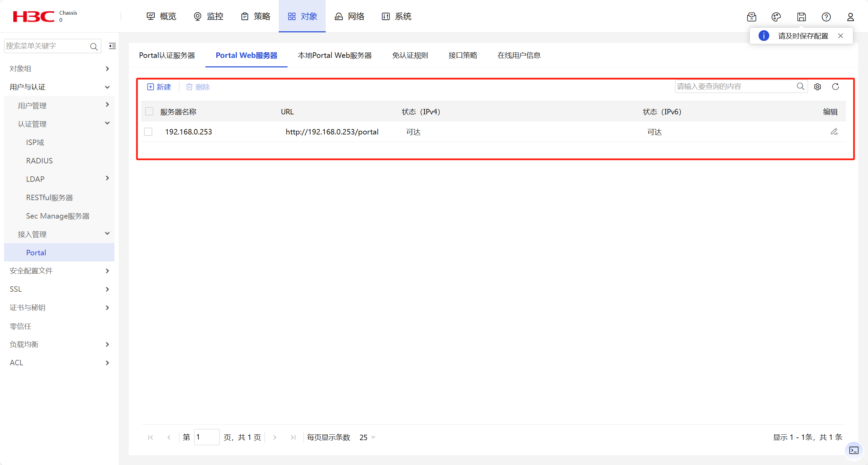Select the checkbox for server 192.168.0.253
Image resolution: width=868 pixels, height=465 pixels.
point(148,132)
